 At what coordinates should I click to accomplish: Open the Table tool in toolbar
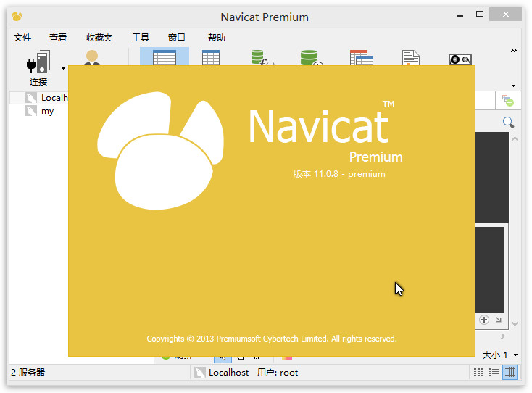click(x=164, y=57)
